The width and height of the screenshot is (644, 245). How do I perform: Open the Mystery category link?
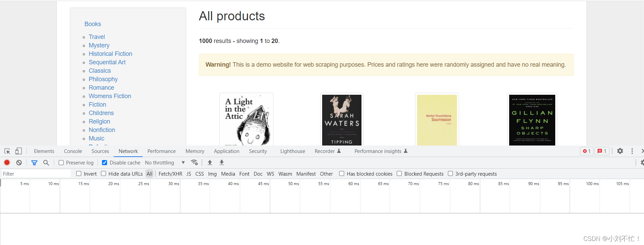(99, 45)
